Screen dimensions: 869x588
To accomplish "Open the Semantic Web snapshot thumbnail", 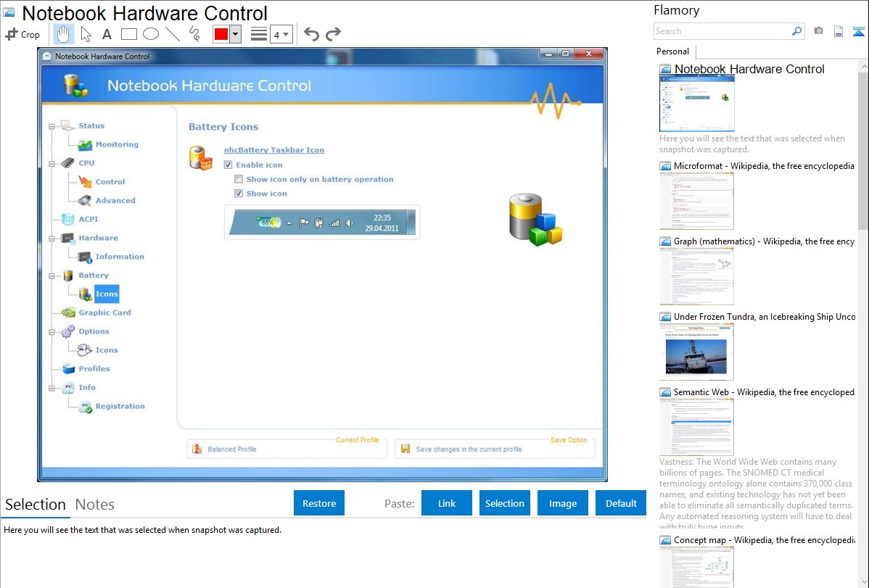I will [696, 427].
